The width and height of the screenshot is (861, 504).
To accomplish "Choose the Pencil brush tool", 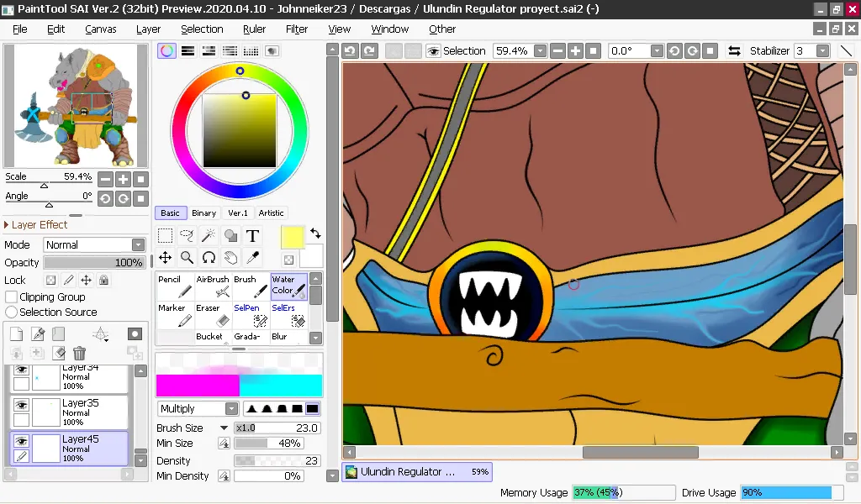I will pos(175,286).
